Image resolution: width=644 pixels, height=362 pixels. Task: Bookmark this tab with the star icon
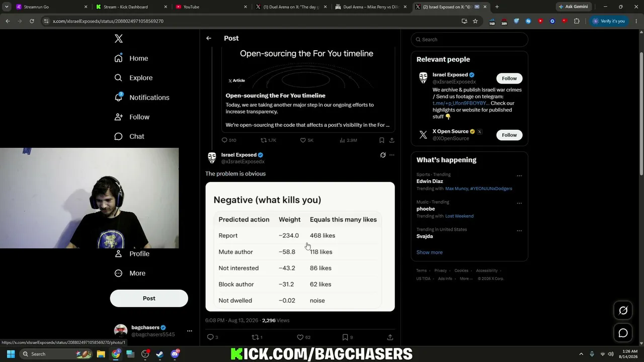[475, 21]
